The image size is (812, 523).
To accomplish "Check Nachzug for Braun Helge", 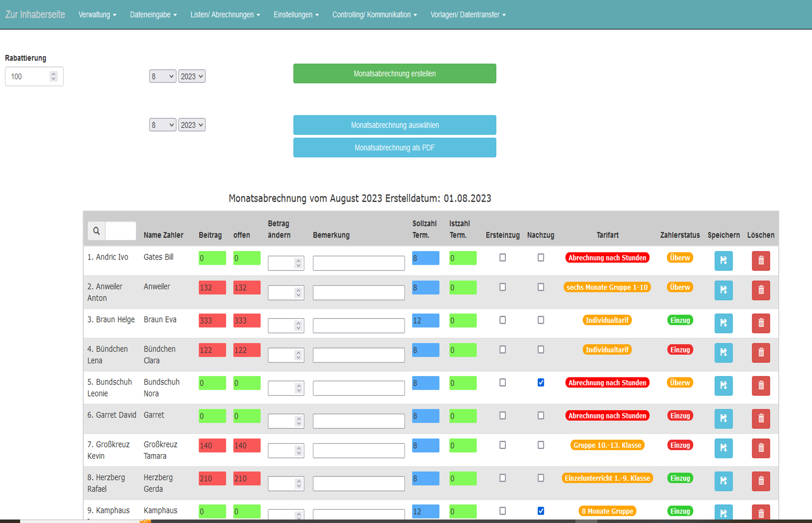I will [x=541, y=320].
